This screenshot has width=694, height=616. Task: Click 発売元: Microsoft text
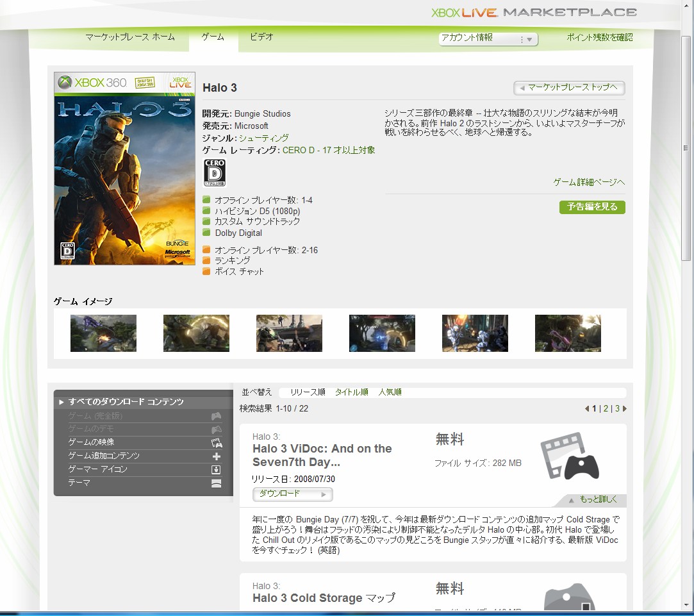pos(235,126)
